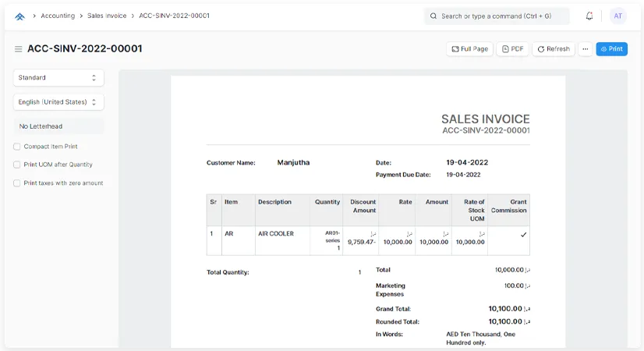Click the blue Print button
Image resolution: width=644 pixels, height=351 pixels.
pos(611,49)
